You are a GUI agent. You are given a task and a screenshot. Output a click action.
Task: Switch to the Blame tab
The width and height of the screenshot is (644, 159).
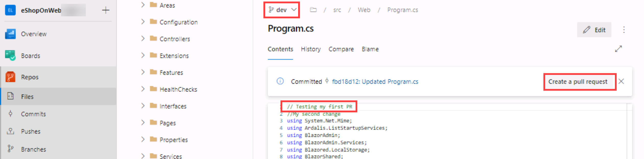point(370,49)
